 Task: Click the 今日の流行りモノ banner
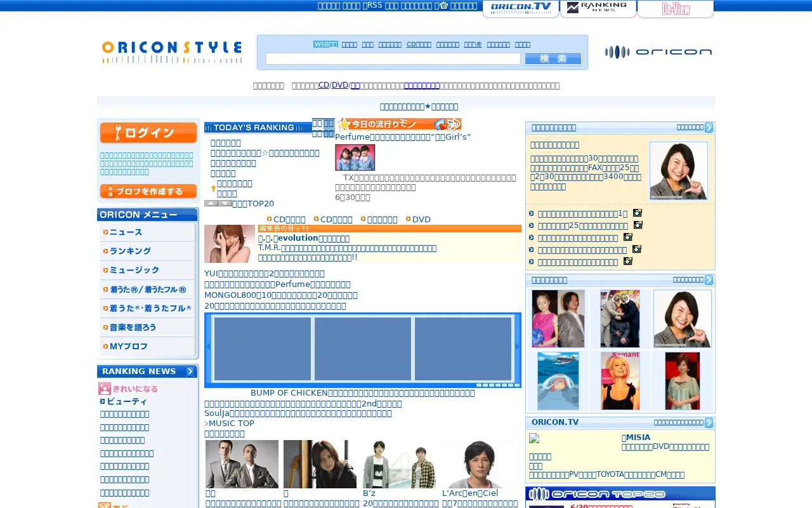(x=400, y=124)
